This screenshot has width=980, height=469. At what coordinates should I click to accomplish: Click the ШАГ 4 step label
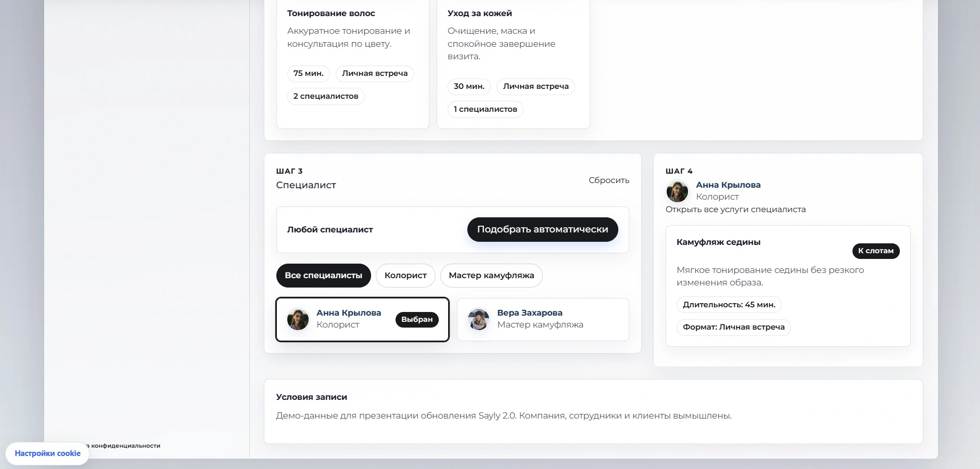tap(679, 171)
